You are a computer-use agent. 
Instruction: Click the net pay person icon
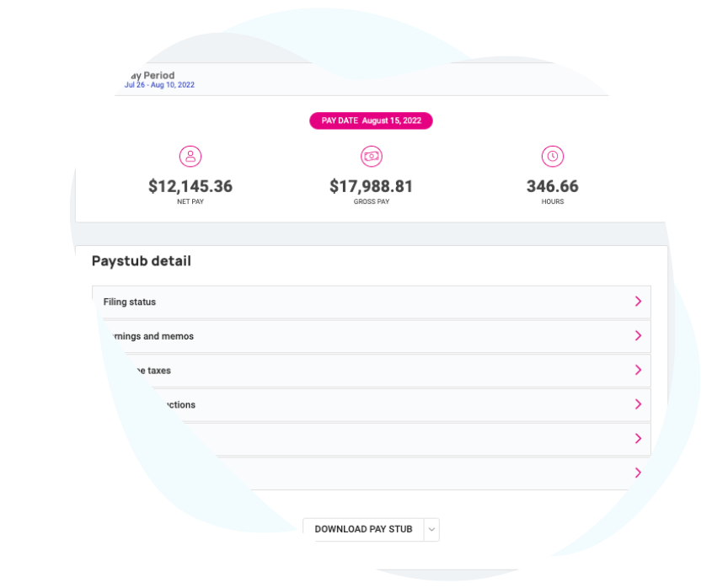click(x=190, y=157)
